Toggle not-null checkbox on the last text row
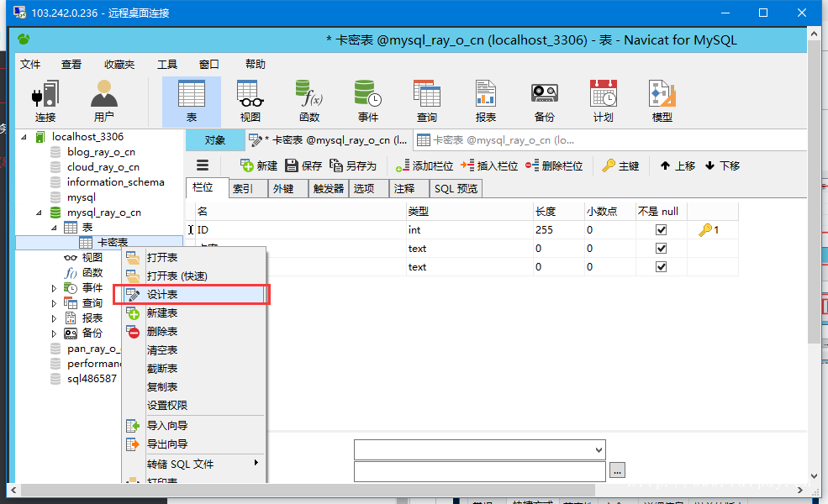This screenshot has width=828, height=504. click(661, 267)
